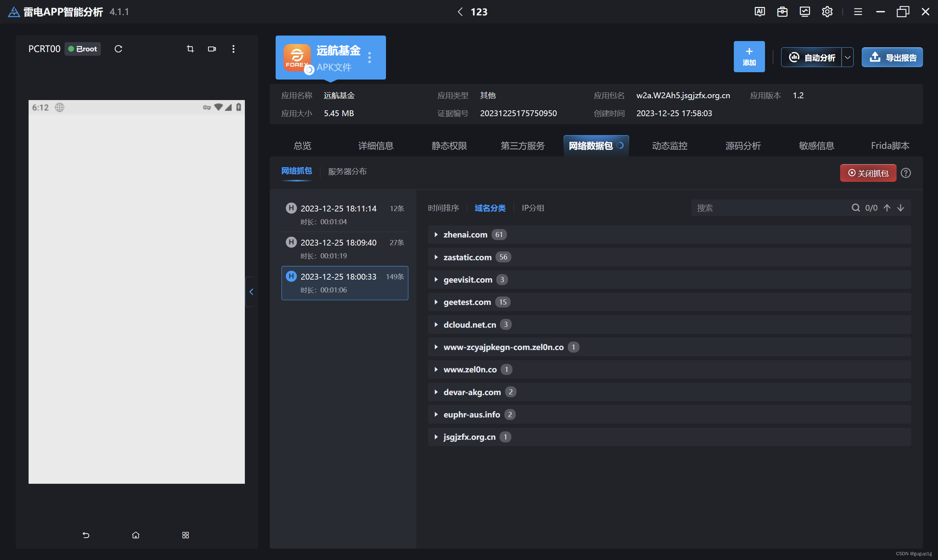Click the package name w2a.W2Ah5.jsgjzfx.org.cn
This screenshot has width=938, height=560.
click(x=683, y=96)
